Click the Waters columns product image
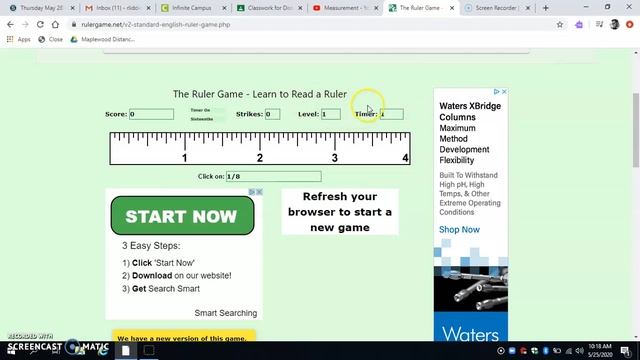 [471, 289]
